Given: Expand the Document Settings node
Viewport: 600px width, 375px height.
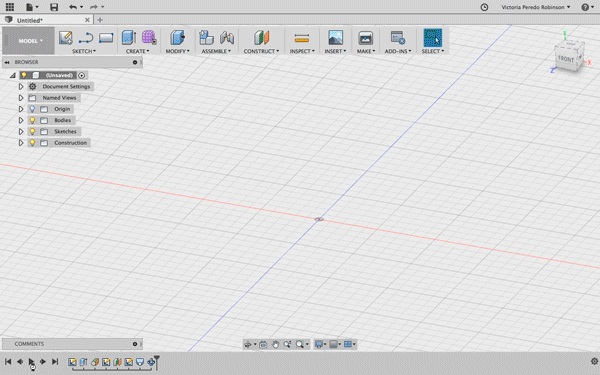Looking at the screenshot, I should click(x=21, y=86).
